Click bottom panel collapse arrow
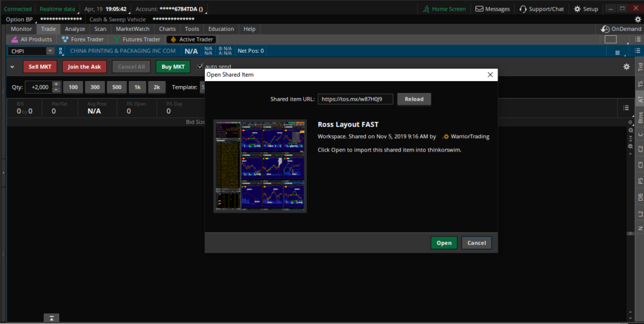Screen dimensions: 644x324 pos(52,318)
